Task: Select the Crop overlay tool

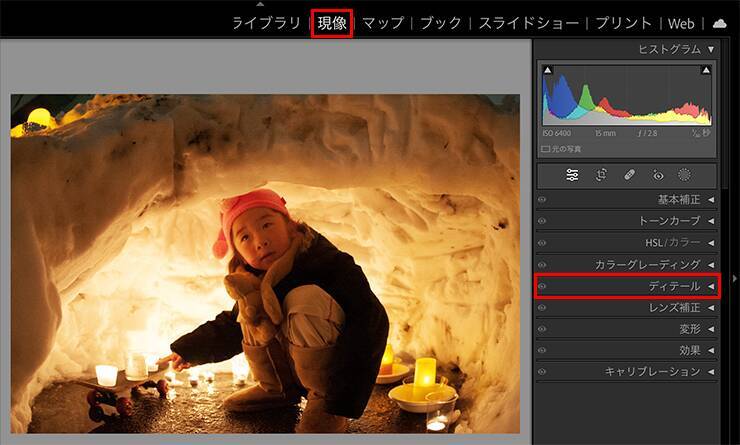Action: coord(601,174)
